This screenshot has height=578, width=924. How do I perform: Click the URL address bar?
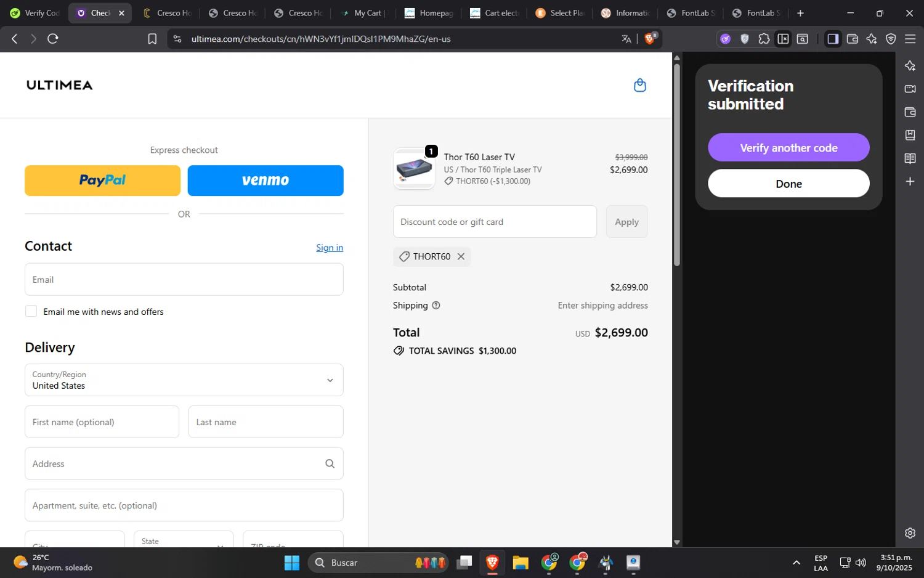[x=400, y=39]
